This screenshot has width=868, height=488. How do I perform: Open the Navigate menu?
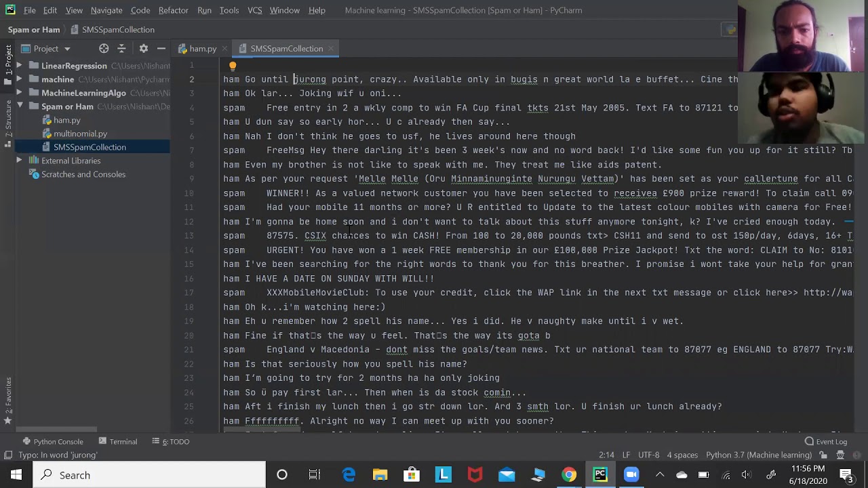pyautogui.click(x=106, y=10)
